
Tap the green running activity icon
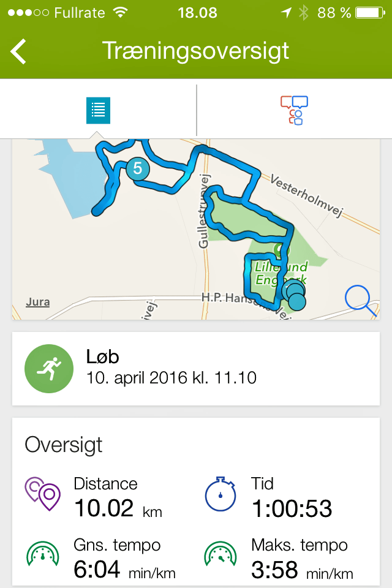[x=49, y=369]
